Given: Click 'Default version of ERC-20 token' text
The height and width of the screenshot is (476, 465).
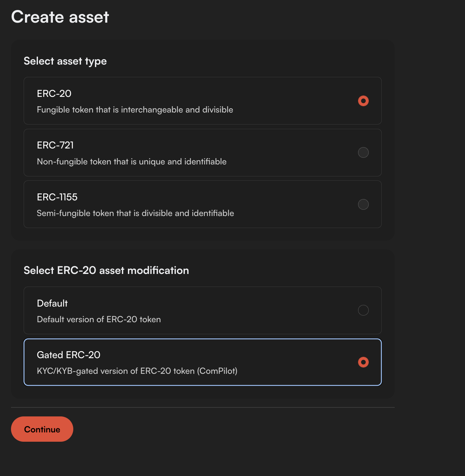Looking at the screenshot, I should click(x=99, y=320).
